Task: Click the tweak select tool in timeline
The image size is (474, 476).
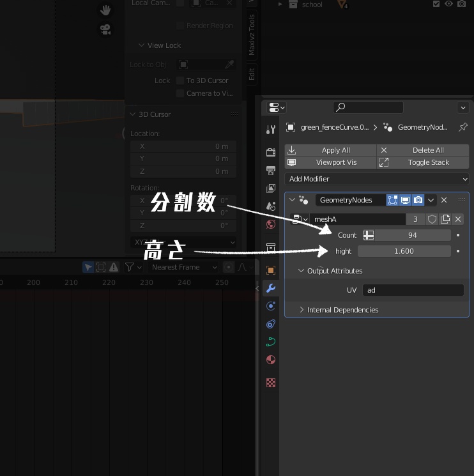Action: tap(88, 267)
